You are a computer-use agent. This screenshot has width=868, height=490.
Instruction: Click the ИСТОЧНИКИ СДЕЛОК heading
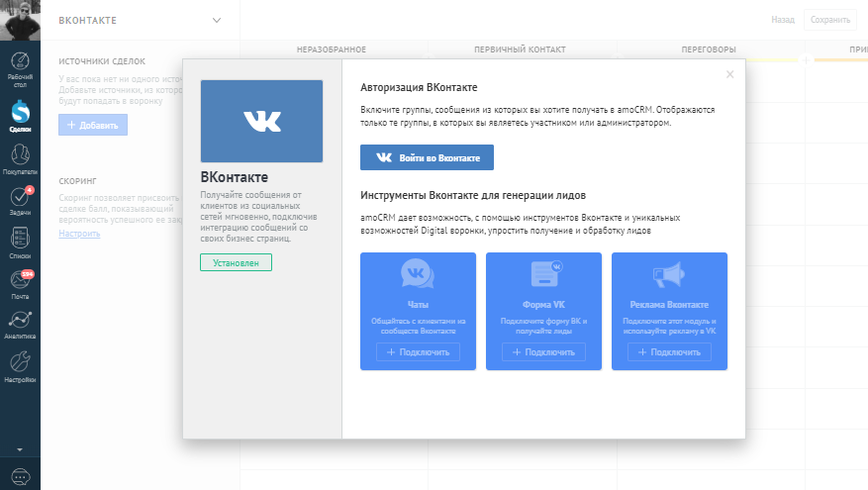pos(102,61)
